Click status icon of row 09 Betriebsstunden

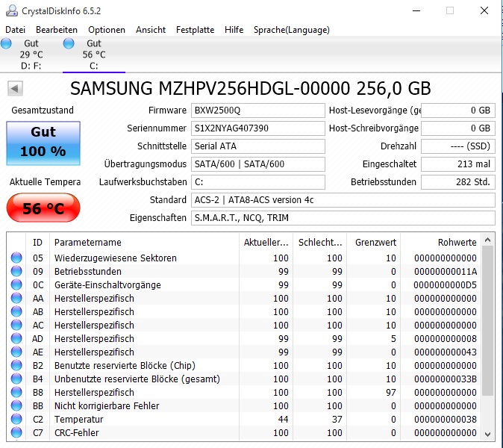tap(16, 271)
